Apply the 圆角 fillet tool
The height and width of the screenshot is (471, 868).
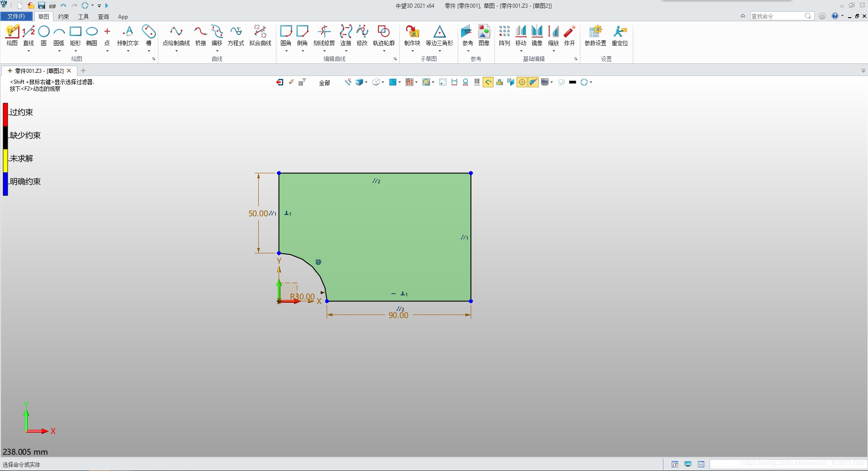point(286,35)
